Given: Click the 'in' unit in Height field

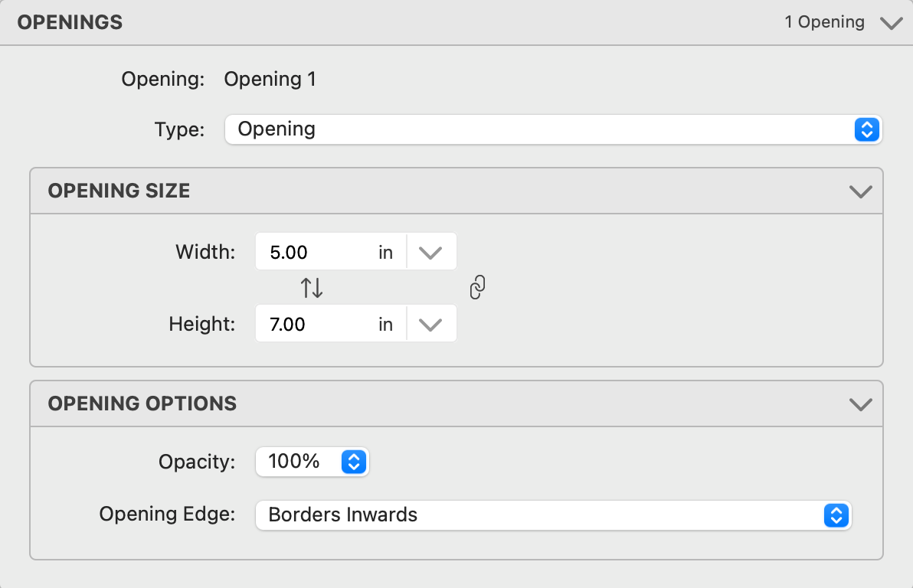Looking at the screenshot, I should (x=385, y=325).
